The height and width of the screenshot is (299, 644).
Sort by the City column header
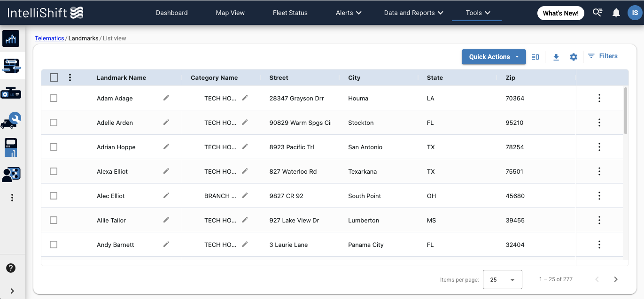[x=354, y=77]
